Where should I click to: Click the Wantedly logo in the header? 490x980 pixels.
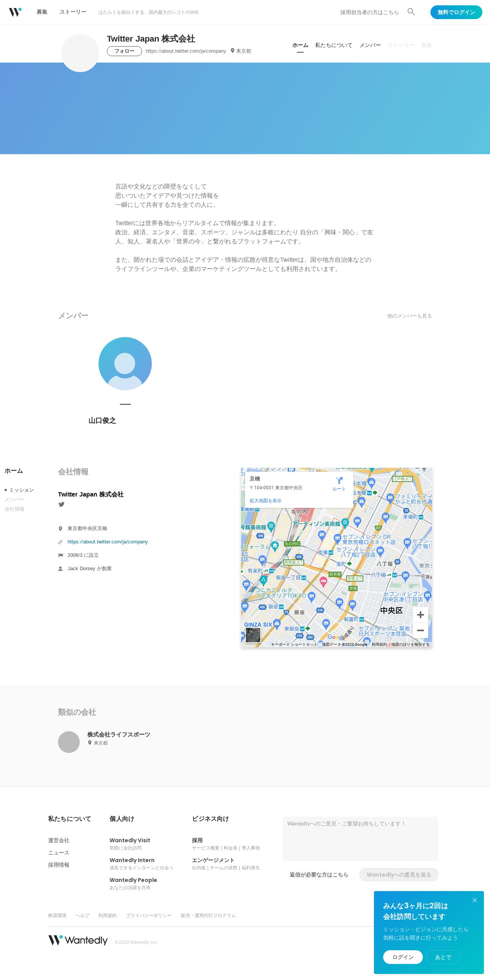coord(15,12)
